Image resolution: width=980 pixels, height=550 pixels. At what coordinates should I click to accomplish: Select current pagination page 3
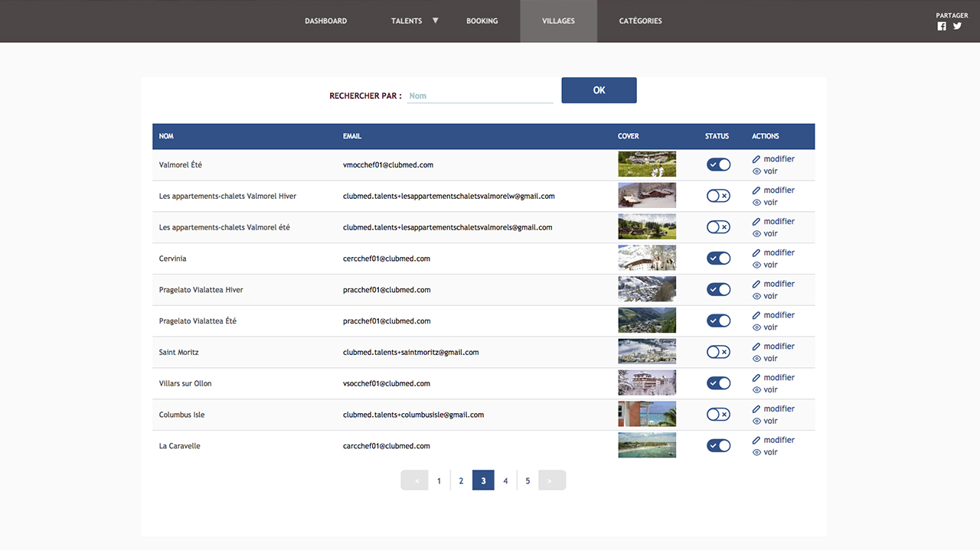(x=483, y=480)
